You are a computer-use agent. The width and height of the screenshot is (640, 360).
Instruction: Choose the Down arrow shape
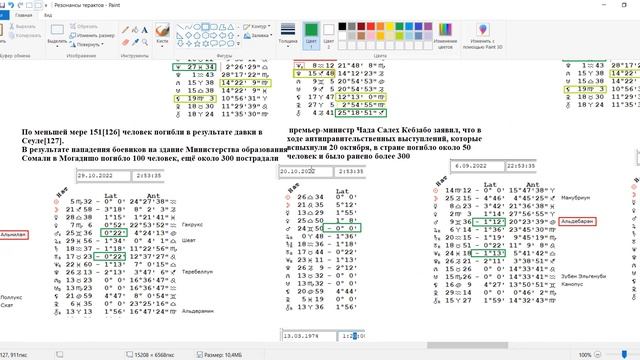(180, 44)
